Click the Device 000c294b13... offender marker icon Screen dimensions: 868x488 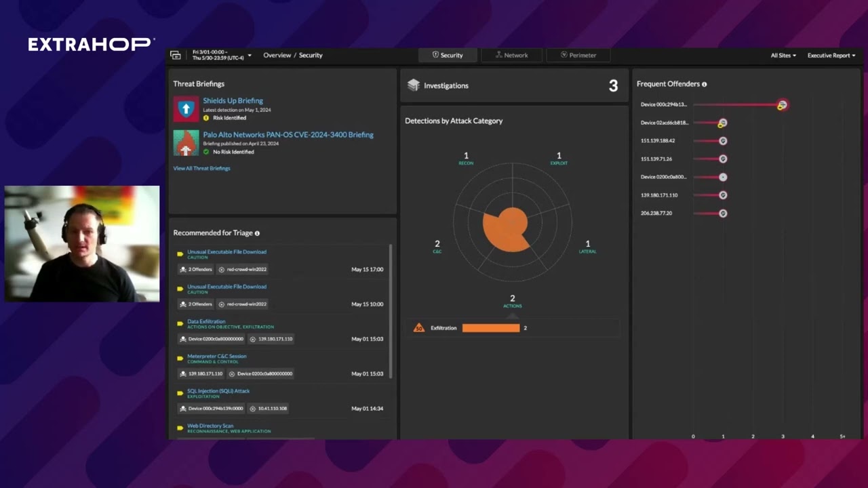tap(782, 105)
